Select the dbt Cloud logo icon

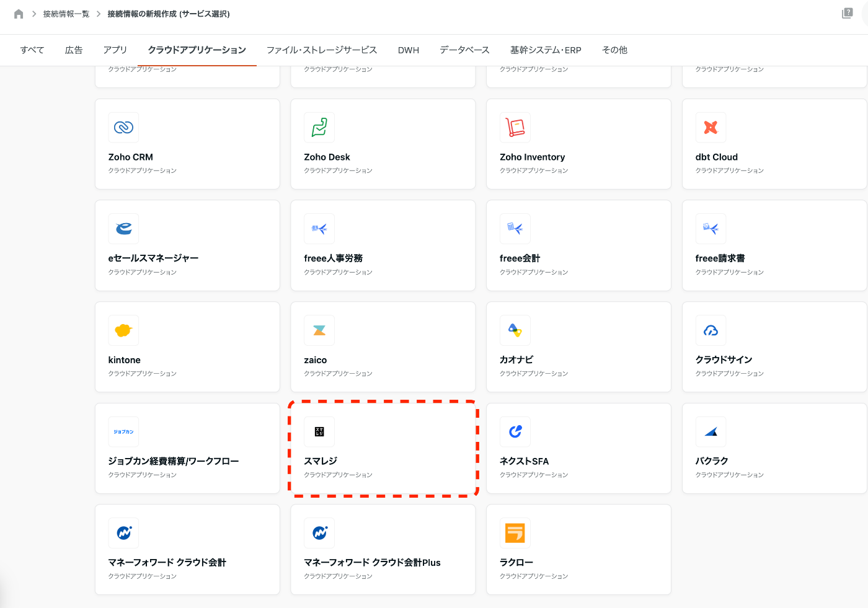pyautogui.click(x=711, y=128)
